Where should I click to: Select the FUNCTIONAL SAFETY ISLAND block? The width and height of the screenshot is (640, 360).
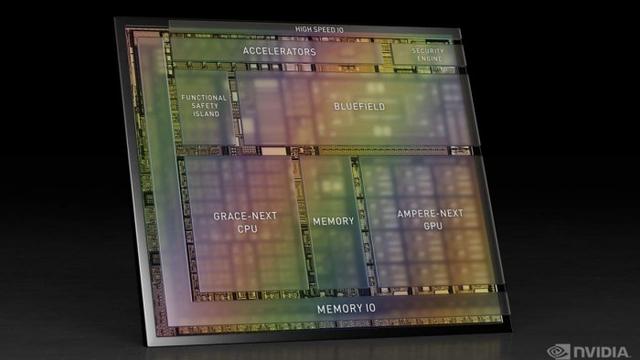click(x=202, y=106)
